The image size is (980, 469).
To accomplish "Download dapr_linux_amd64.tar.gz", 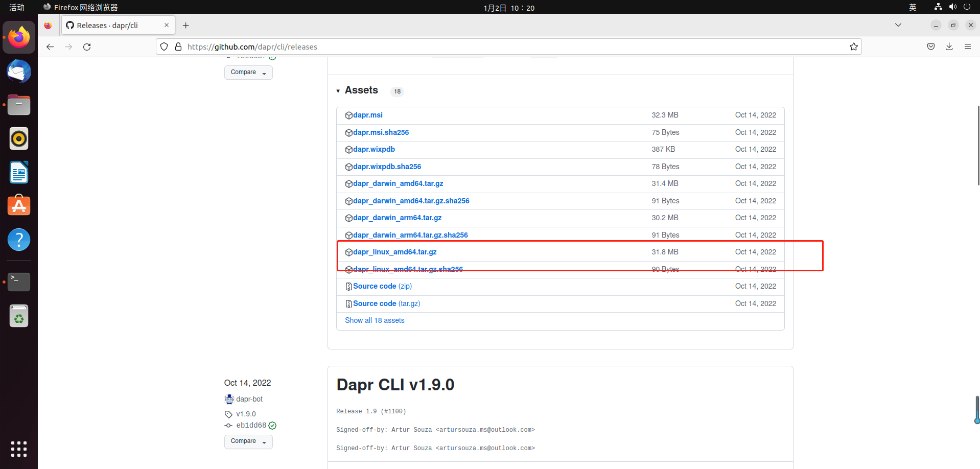I will 395,252.
